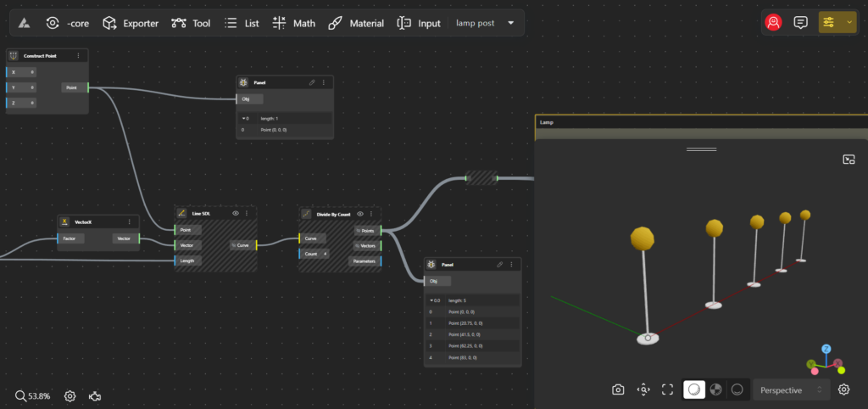Click the fit-to-view frame icon in viewport
868x409 pixels.
coord(668,389)
